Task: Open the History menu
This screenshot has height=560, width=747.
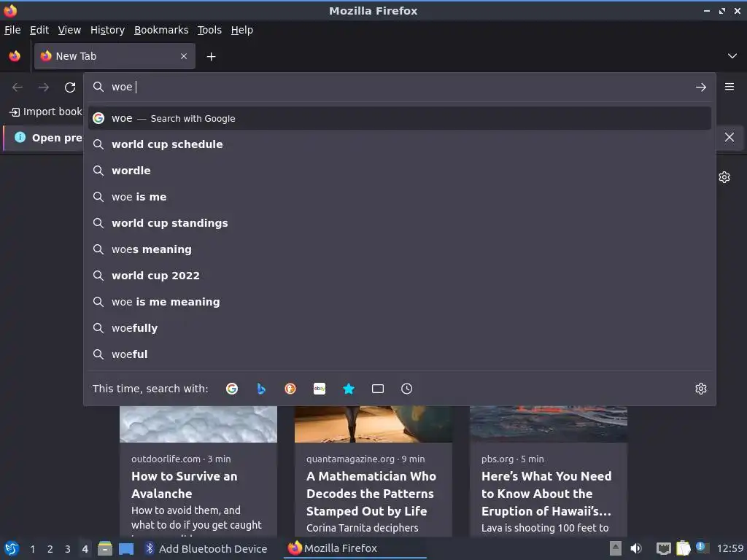Action: point(108,30)
